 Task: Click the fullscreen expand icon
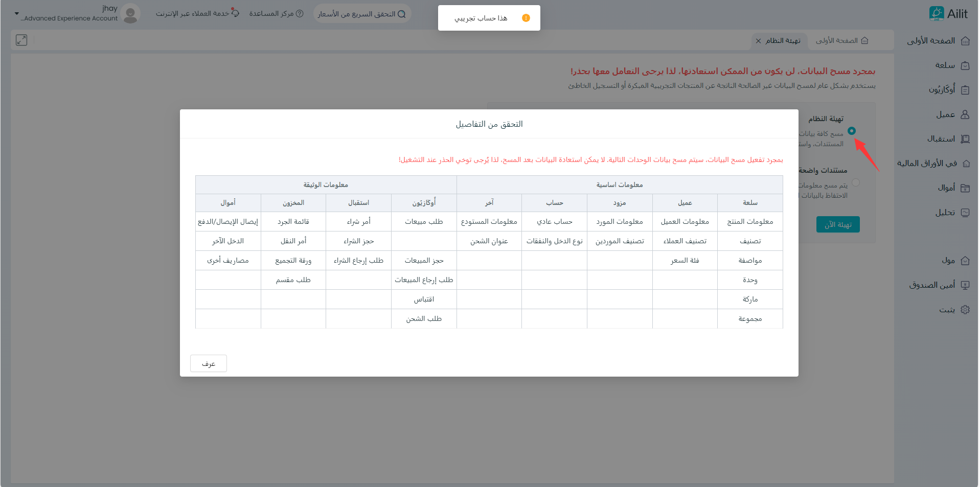[21, 40]
